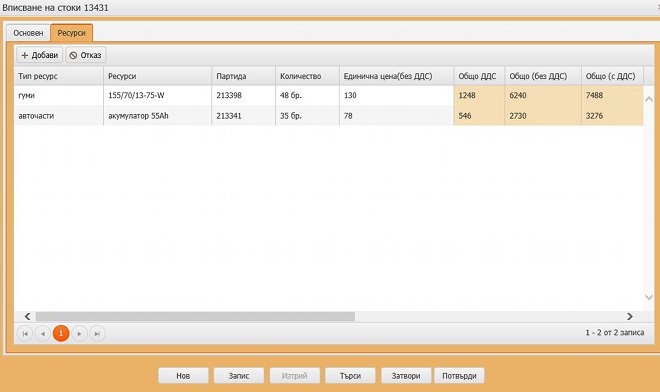Click the Изтрий button
The width and height of the screenshot is (660, 392).
(x=295, y=376)
